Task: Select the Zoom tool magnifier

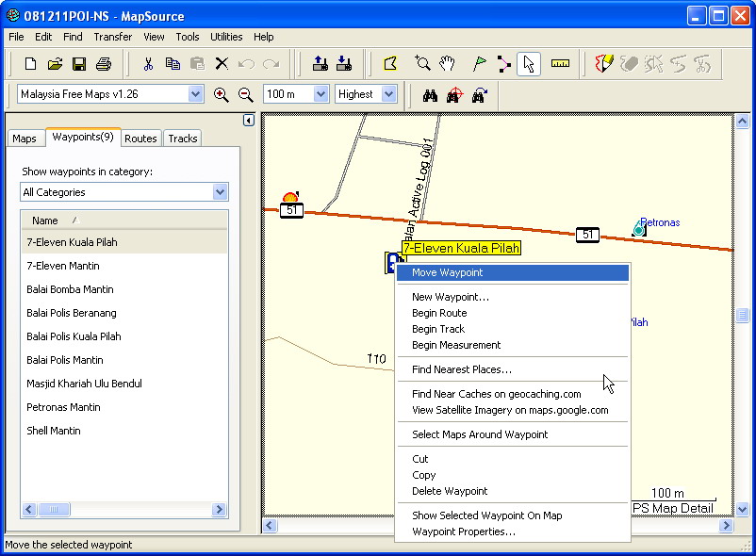Action: tap(422, 63)
